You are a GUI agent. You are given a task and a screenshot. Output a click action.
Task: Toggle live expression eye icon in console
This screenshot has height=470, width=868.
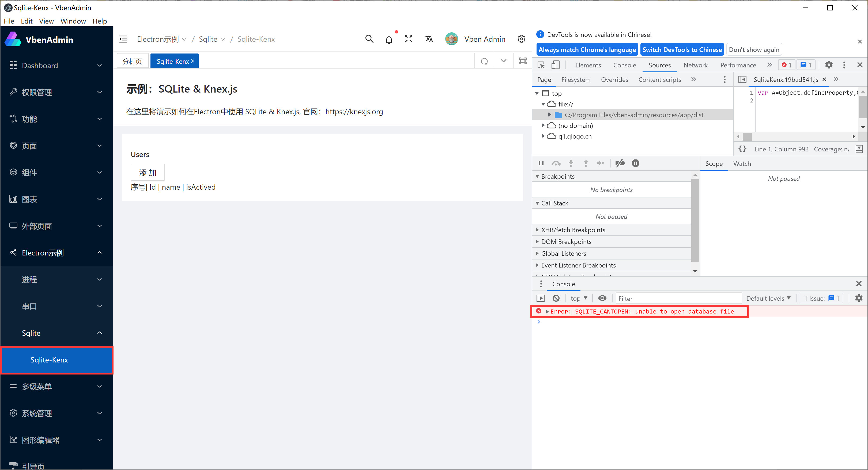pyautogui.click(x=602, y=298)
